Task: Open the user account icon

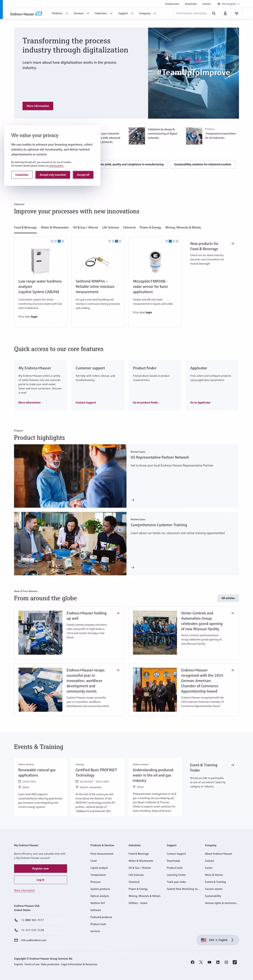Action: [225, 13]
